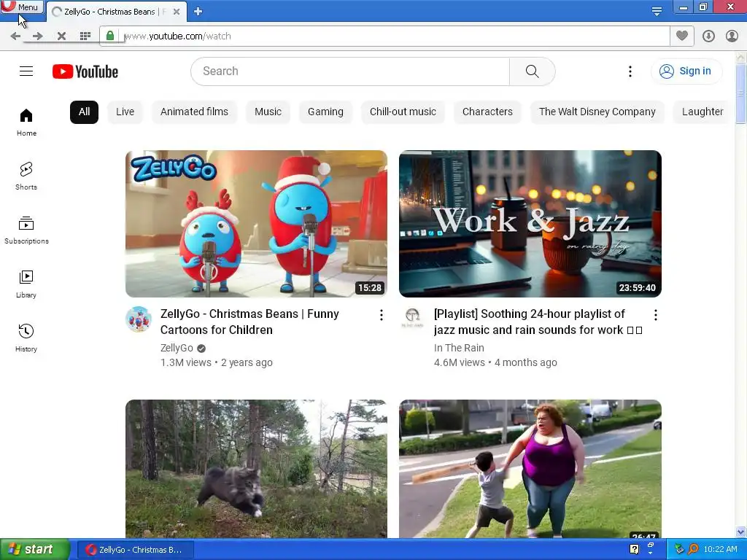Select the Animated films filter chip
This screenshot has width=747, height=560.
point(194,112)
